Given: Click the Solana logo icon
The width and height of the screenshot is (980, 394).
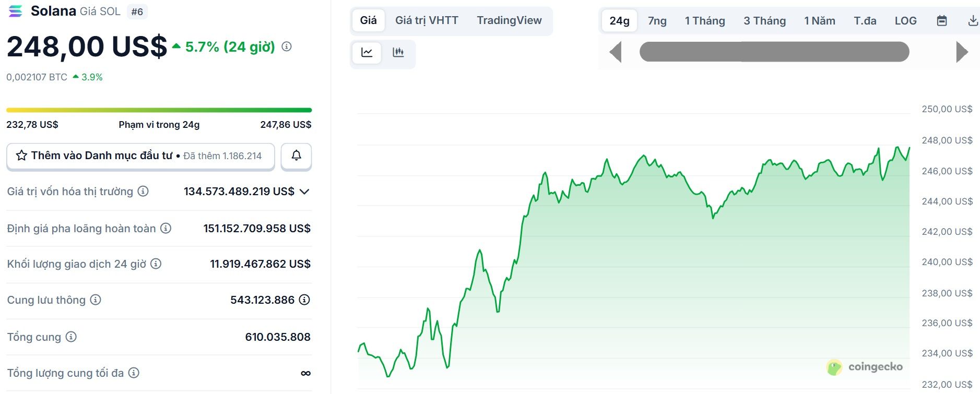Looking at the screenshot, I should [16, 11].
